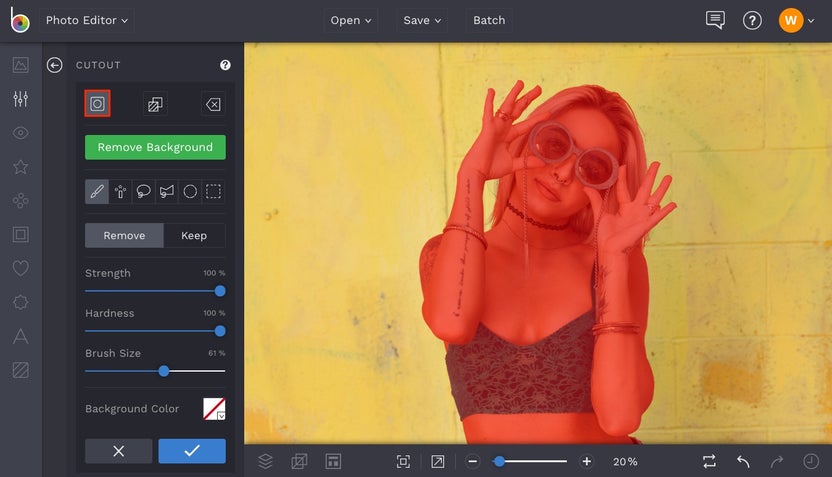The height and width of the screenshot is (477, 832).
Task: Open the Text tool in sidebar
Action: coord(20,337)
